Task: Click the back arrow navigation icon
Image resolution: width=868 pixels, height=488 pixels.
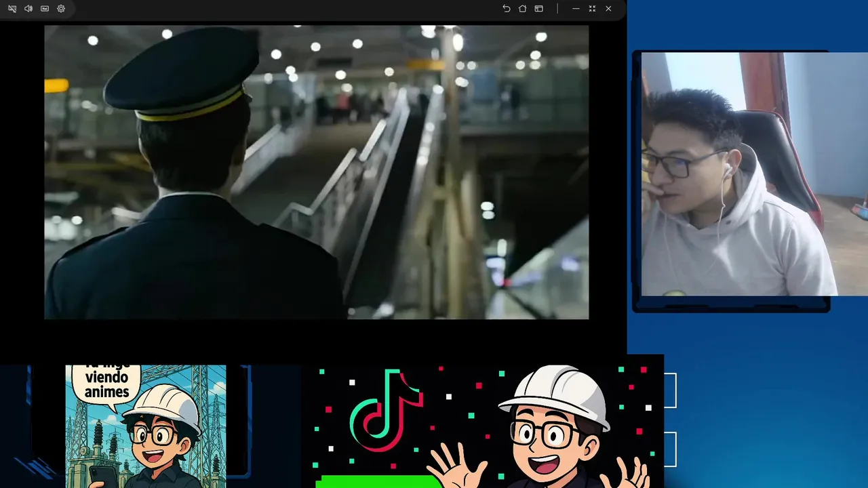Action: (x=506, y=9)
